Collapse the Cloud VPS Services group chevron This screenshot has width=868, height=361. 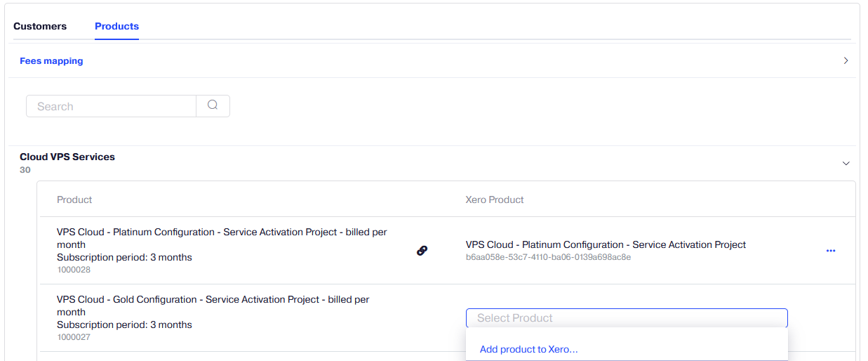pos(846,163)
